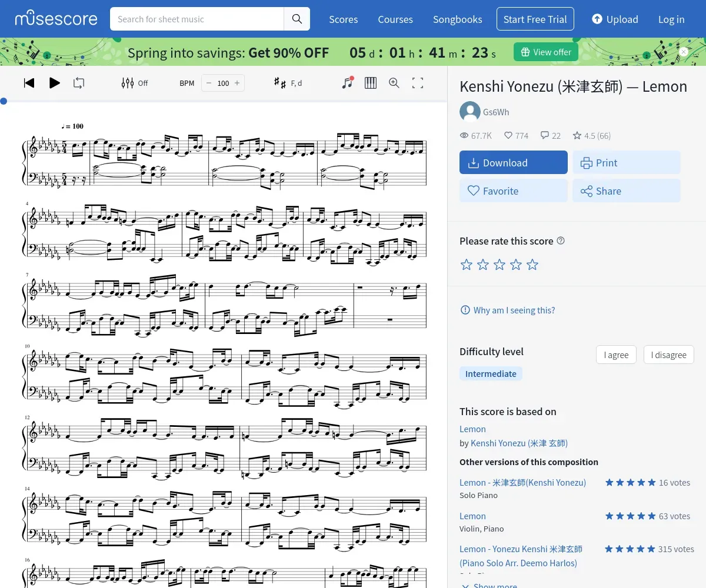Print the score
The width and height of the screenshot is (706, 588).
click(x=627, y=163)
